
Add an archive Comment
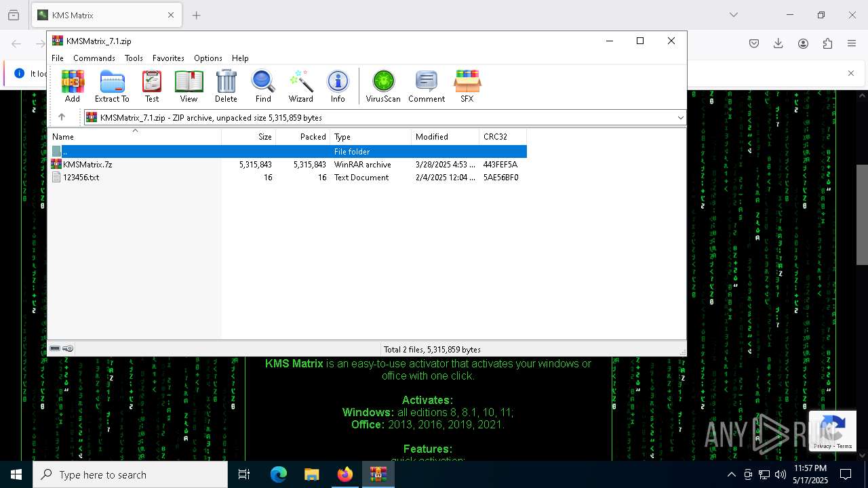[x=427, y=86]
